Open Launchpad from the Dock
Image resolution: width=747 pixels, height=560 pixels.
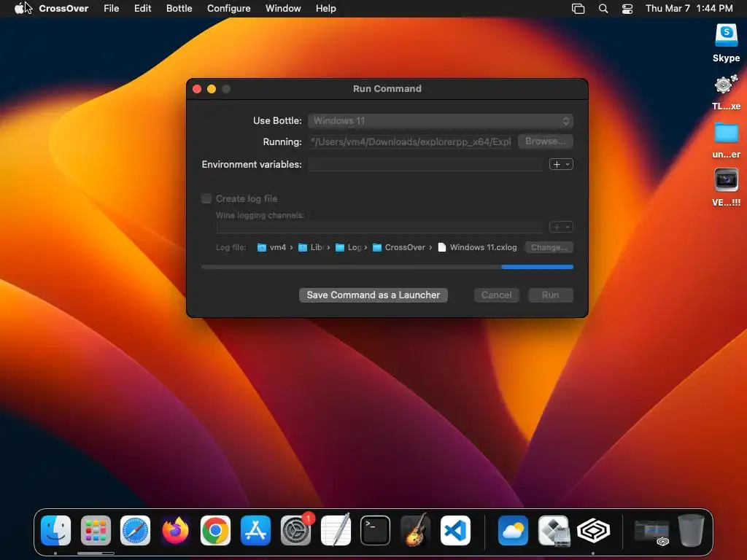(x=96, y=530)
